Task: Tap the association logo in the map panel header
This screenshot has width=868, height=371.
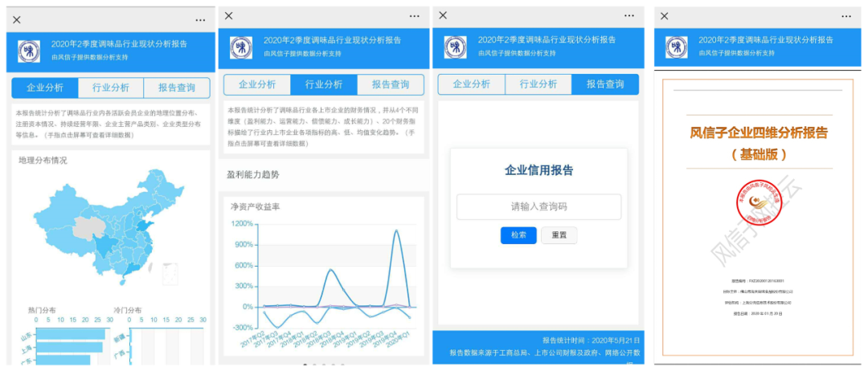Action: point(29,51)
